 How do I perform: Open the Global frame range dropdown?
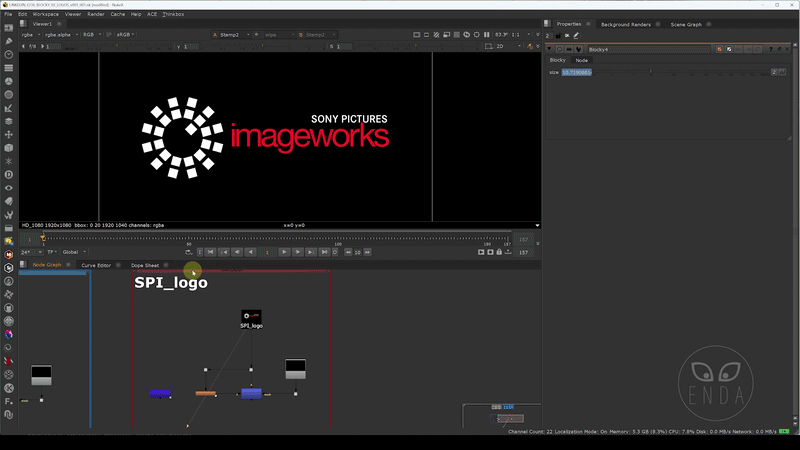(74, 252)
